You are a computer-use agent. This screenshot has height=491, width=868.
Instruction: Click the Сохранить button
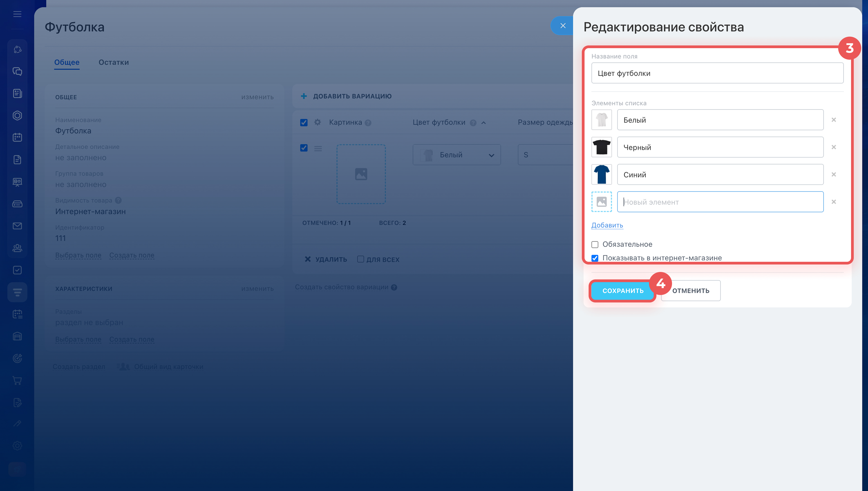click(x=623, y=291)
